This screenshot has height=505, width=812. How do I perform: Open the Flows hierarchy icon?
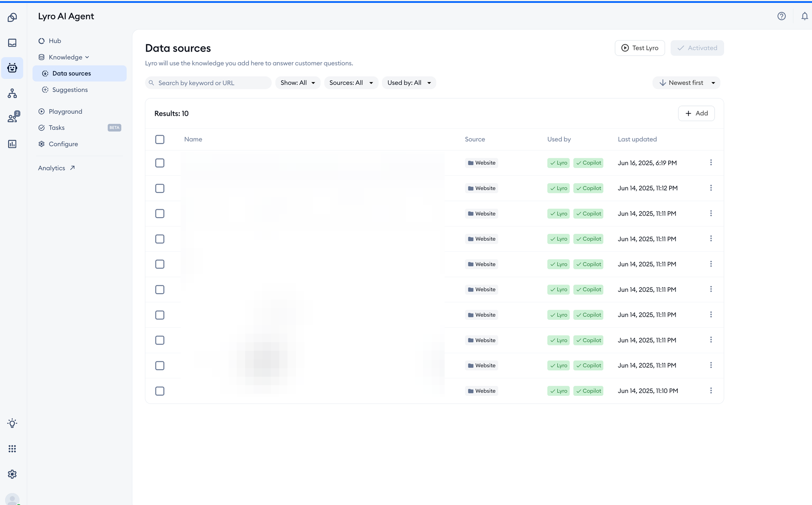click(x=12, y=93)
